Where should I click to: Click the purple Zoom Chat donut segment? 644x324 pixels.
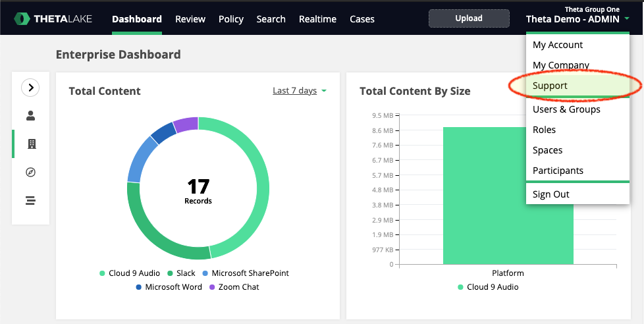(x=186, y=124)
